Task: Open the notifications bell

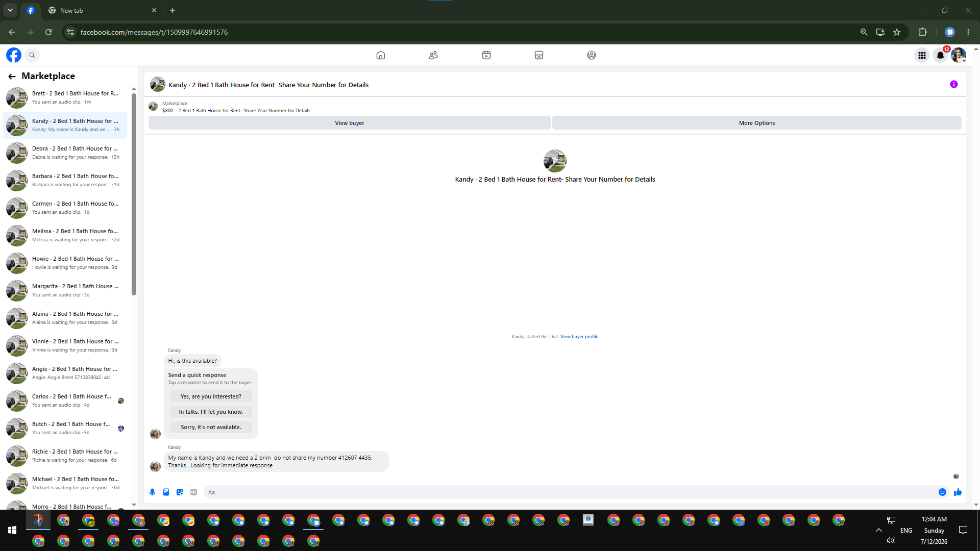Action: coord(940,55)
